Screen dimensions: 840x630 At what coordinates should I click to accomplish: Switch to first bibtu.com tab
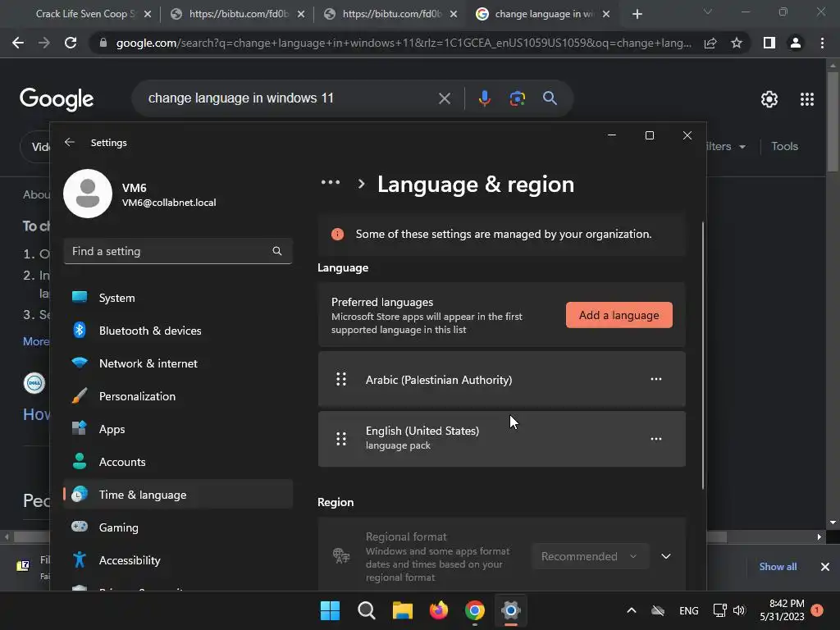238,14
